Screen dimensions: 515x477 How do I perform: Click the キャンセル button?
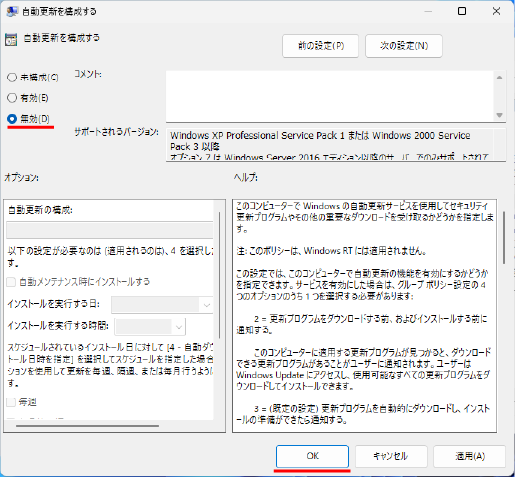(x=391, y=456)
